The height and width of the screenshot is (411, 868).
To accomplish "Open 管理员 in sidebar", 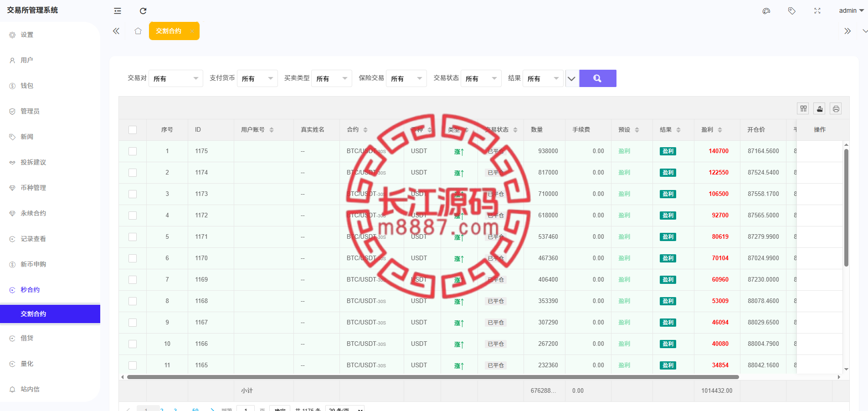I will (x=50, y=111).
